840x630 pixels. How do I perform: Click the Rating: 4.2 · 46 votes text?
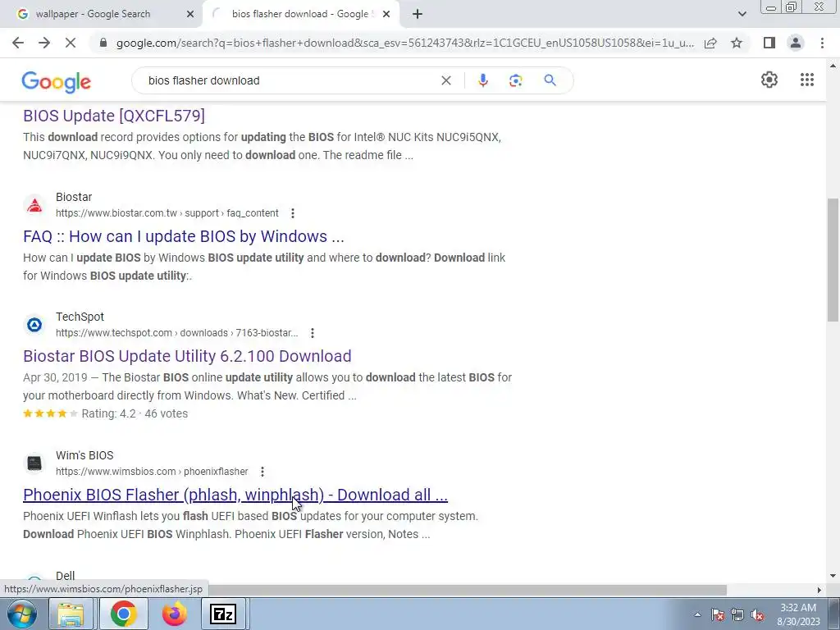click(x=135, y=413)
